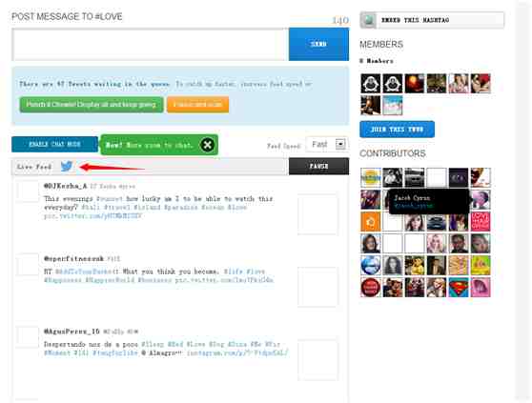
Task: Click the black-and-white car contributor avatar
Action: click(415, 177)
